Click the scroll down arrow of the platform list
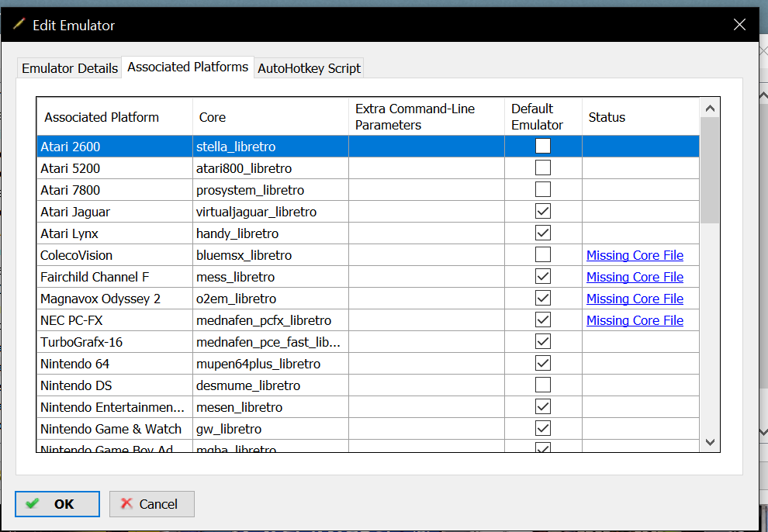This screenshot has width=768, height=532. pyautogui.click(x=710, y=442)
